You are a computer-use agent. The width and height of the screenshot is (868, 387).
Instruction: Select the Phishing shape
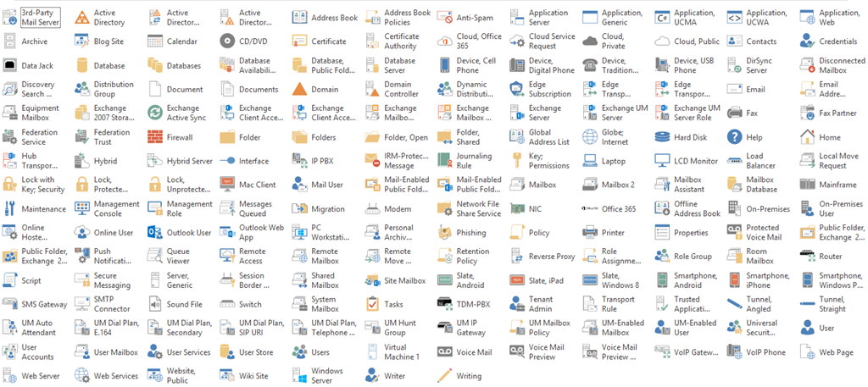click(x=445, y=233)
